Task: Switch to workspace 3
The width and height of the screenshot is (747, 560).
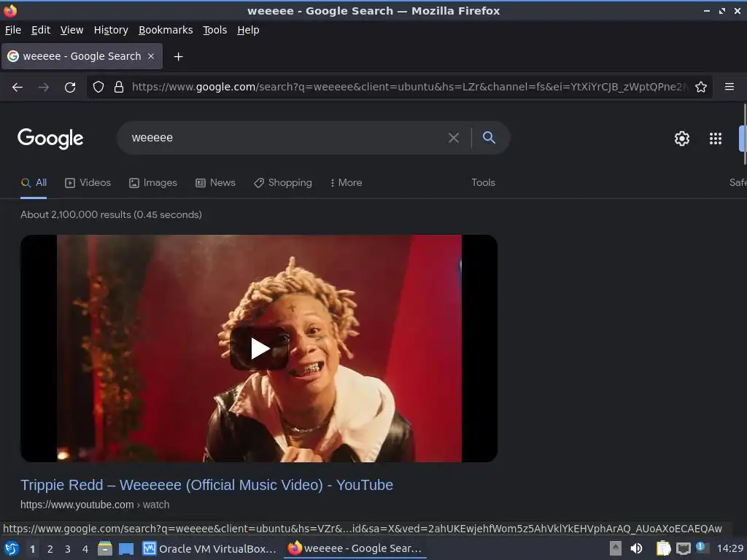Action: [68, 549]
